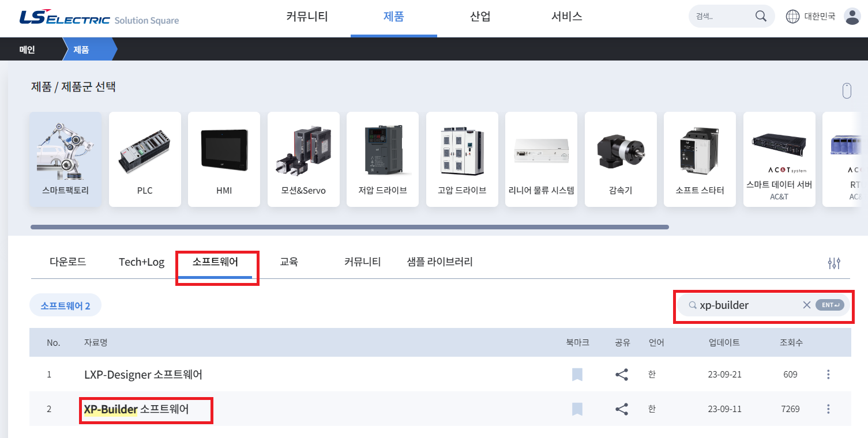868x438 pixels.
Task: Click the 업데이트 column header
Action: (724, 342)
